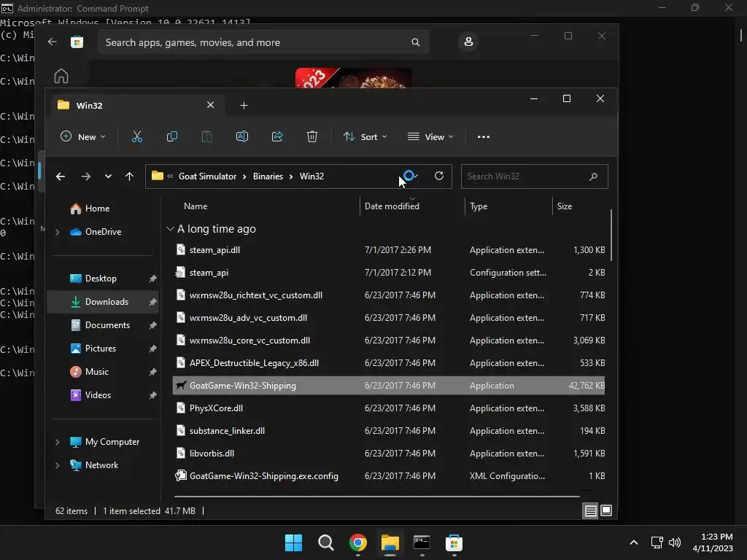Click Microsoft Store search box

pos(263,42)
